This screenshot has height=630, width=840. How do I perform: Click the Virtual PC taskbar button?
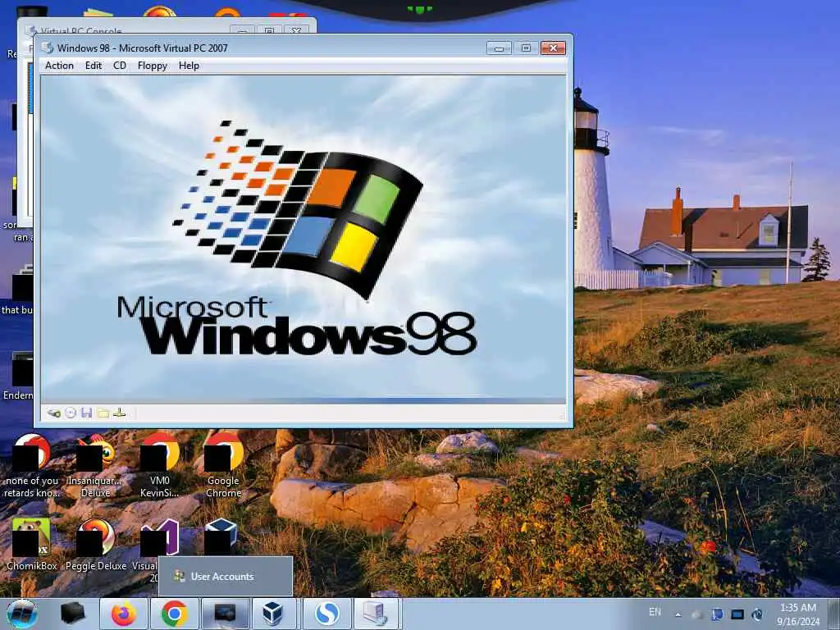[x=377, y=614]
